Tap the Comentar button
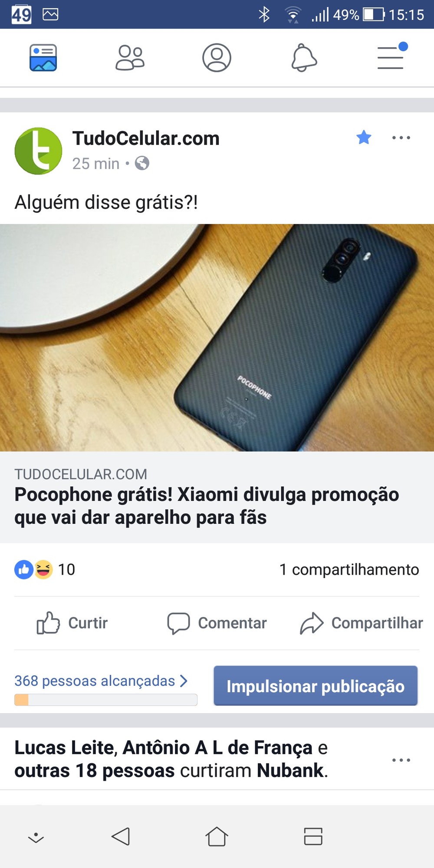This screenshot has height=868, width=434. tap(217, 623)
